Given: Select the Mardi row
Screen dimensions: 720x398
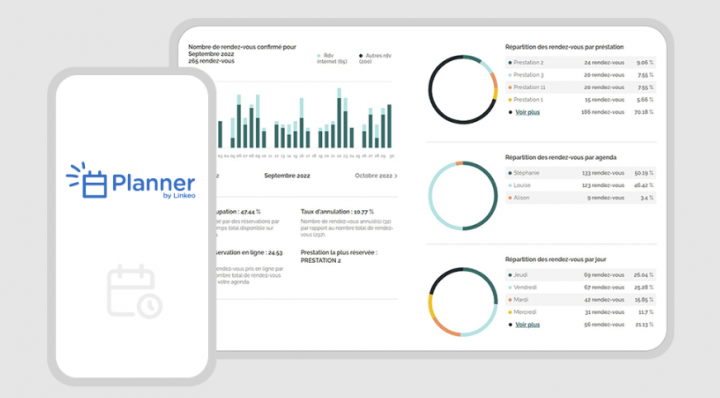Looking at the screenshot, I should [x=580, y=300].
